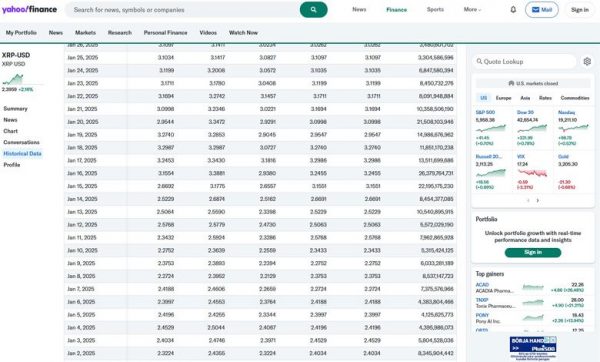
Task: Switch to the US markets tab
Action: pos(483,98)
